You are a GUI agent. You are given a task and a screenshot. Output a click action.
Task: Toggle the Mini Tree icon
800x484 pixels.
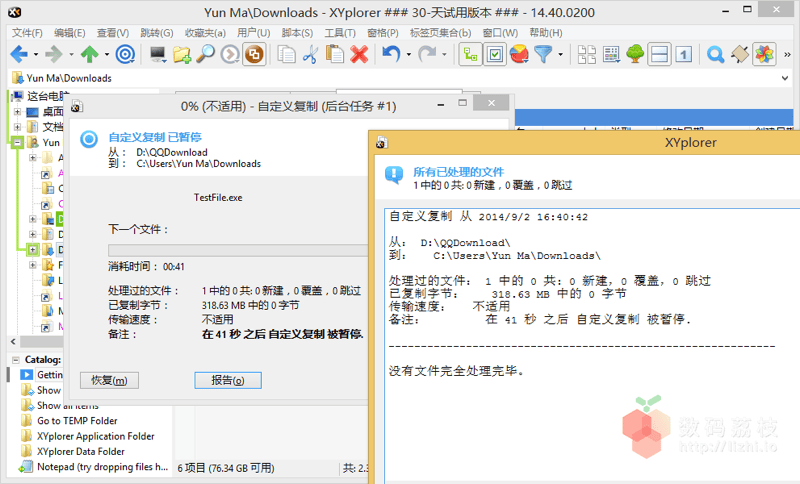(x=470, y=54)
